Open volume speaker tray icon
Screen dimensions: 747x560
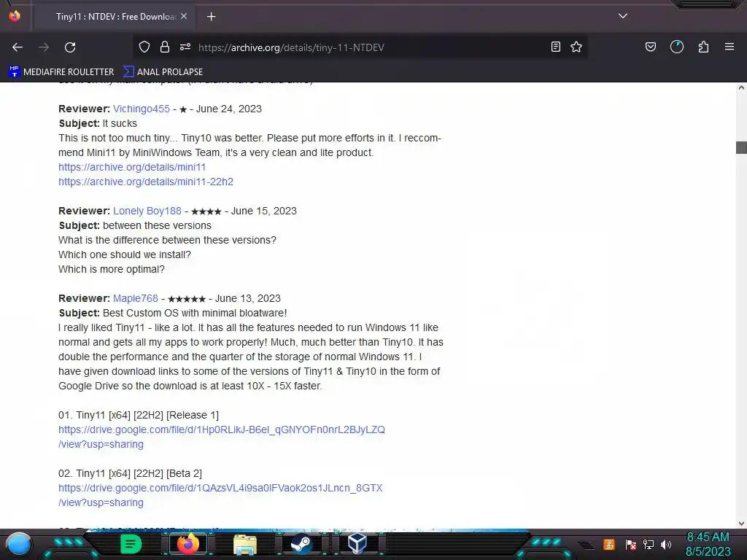[x=666, y=544]
